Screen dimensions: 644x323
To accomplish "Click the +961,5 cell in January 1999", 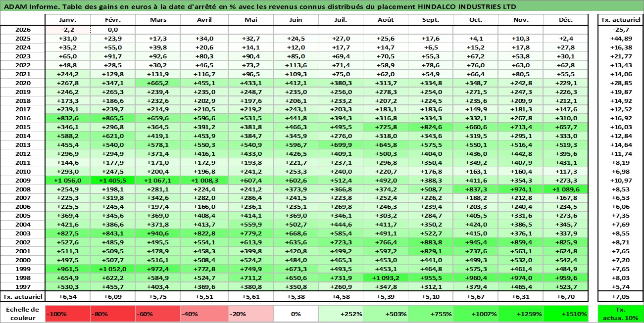I will pyautogui.click(x=68, y=269).
